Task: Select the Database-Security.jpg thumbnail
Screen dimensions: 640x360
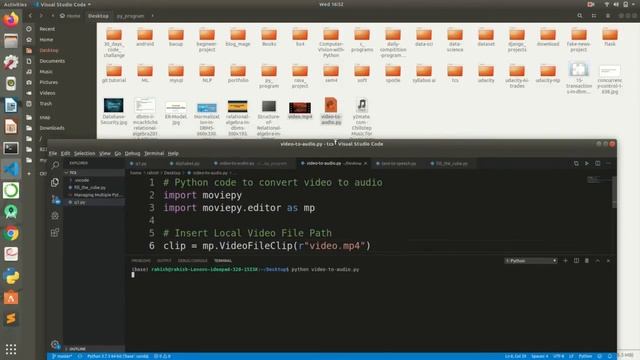Action: coord(113,105)
